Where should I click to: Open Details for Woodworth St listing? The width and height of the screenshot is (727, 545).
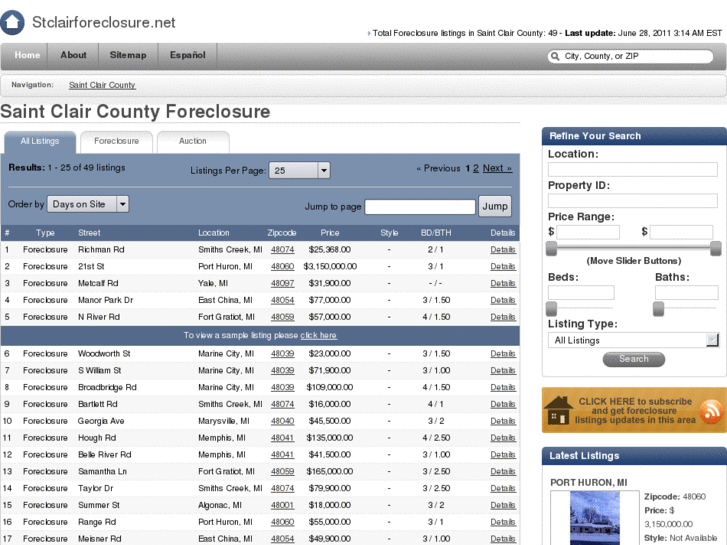click(x=503, y=353)
